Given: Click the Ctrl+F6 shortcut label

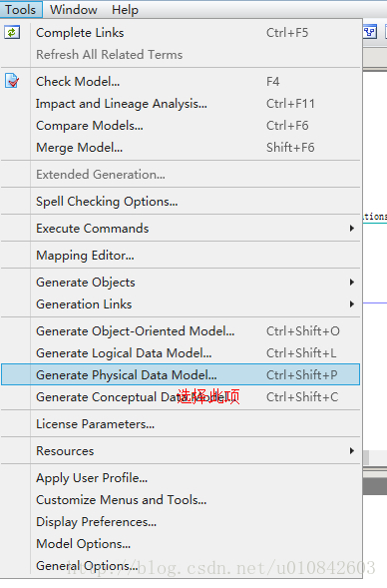Looking at the screenshot, I should pyautogui.click(x=287, y=125).
